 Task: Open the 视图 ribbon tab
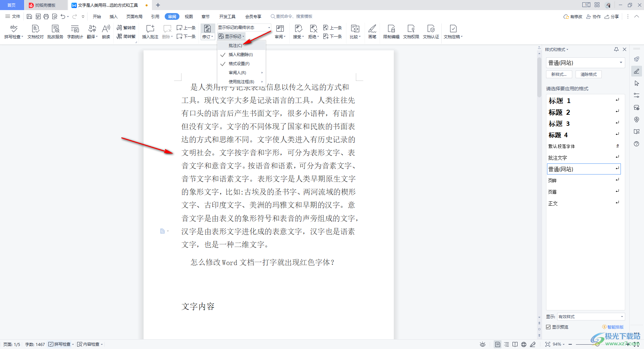pyautogui.click(x=189, y=16)
